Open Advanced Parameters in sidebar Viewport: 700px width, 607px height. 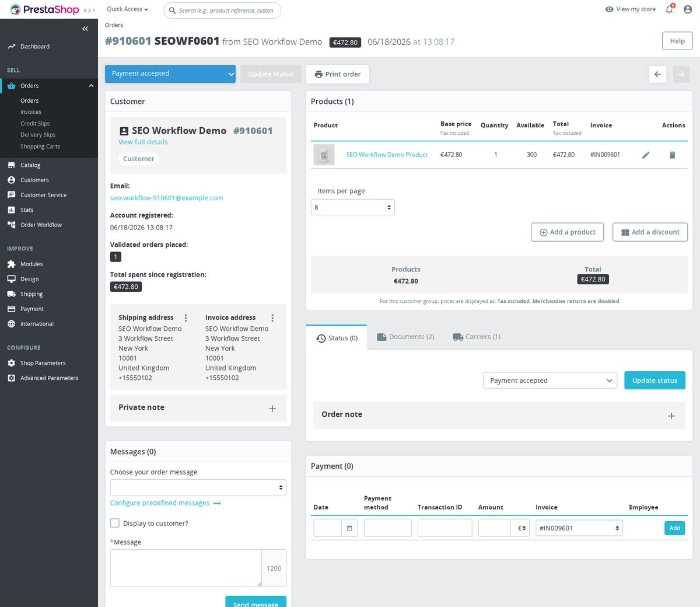coord(49,378)
